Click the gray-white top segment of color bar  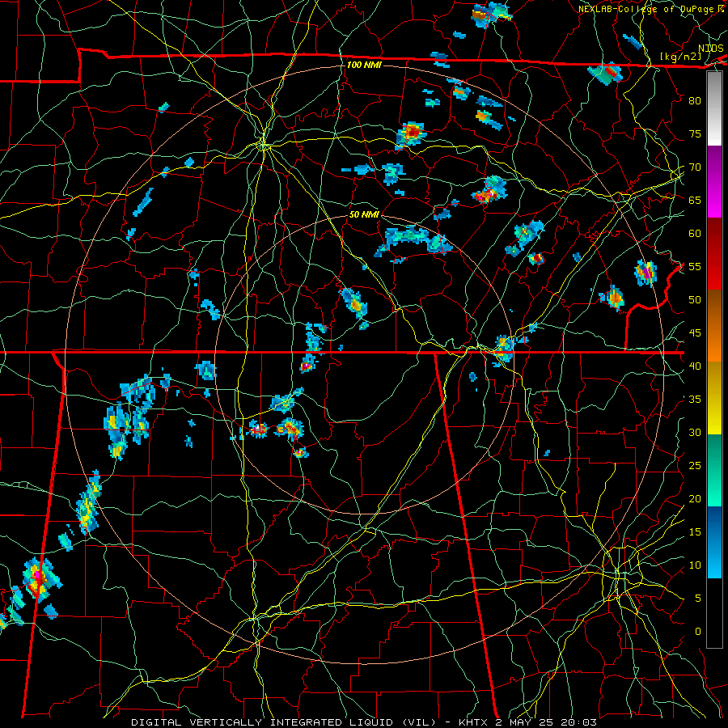coord(714,108)
